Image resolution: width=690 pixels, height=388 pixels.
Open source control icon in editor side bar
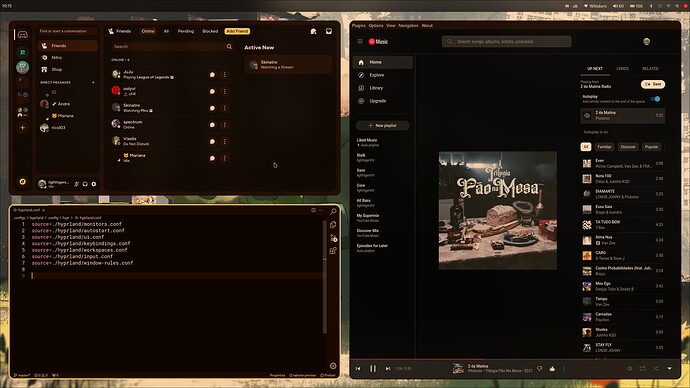333,238
